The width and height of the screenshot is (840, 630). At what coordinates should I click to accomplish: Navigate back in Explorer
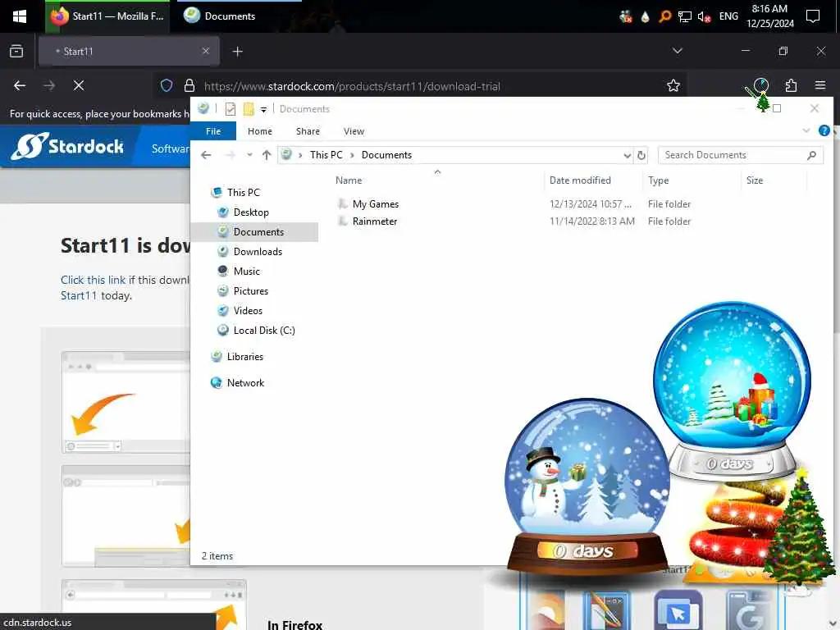tap(206, 155)
